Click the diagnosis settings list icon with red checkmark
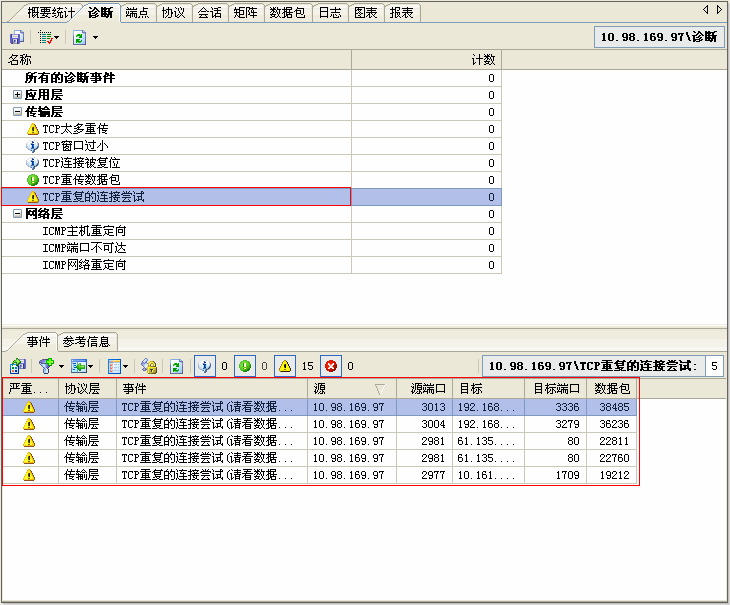This screenshot has width=730, height=605. 45,37
